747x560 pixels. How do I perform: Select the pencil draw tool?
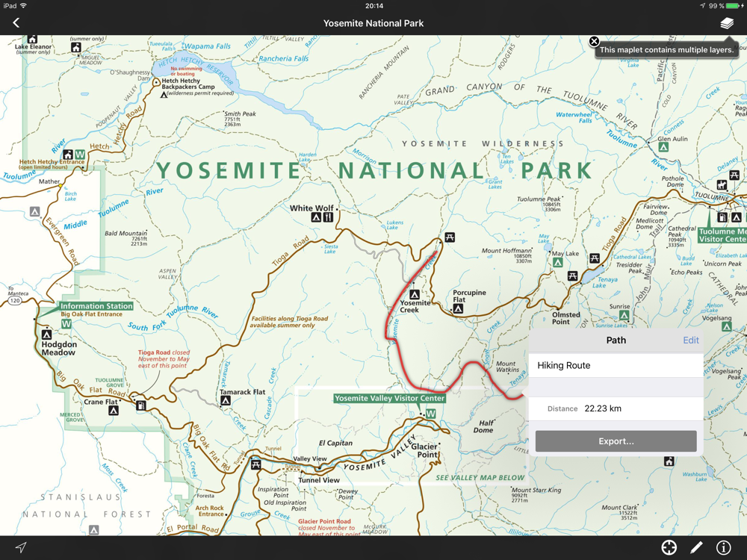[696, 547]
